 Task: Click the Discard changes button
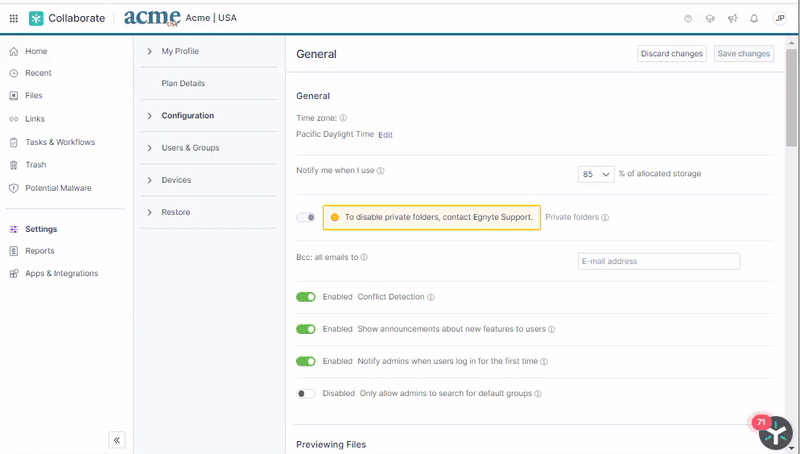click(671, 54)
